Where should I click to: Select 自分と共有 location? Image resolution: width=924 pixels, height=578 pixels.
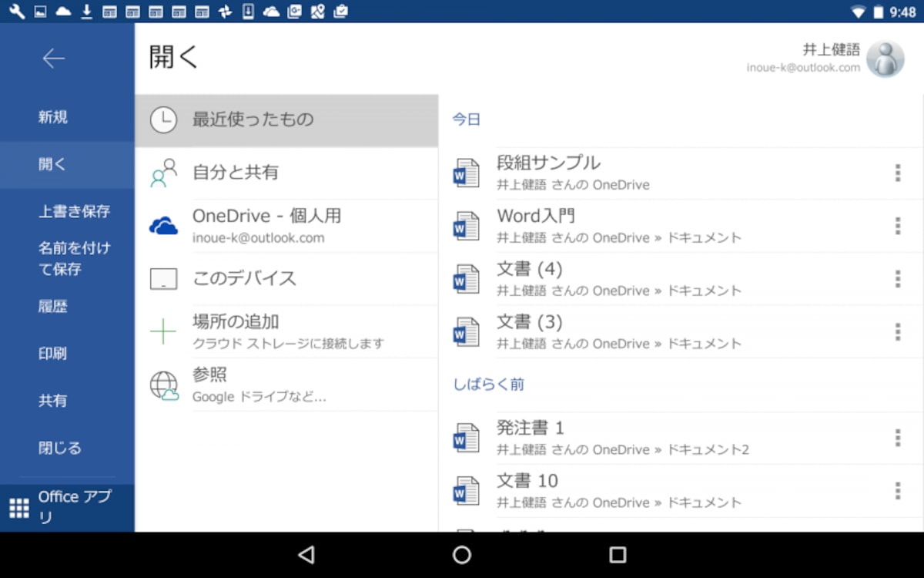286,173
